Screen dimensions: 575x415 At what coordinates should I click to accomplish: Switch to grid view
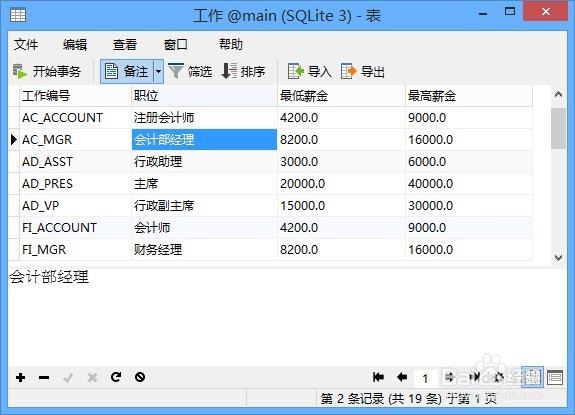532,377
